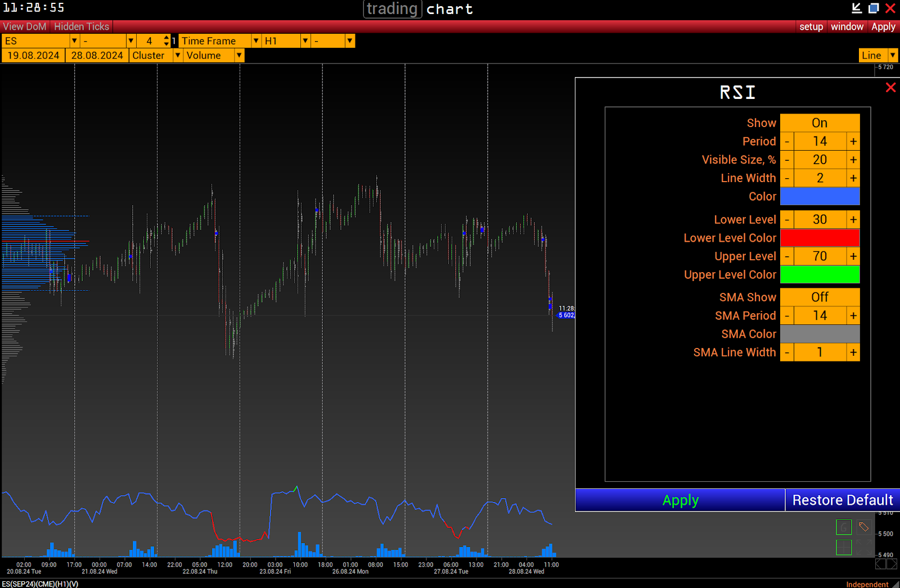
Task: Open the window menu
Action: click(x=847, y=26)
